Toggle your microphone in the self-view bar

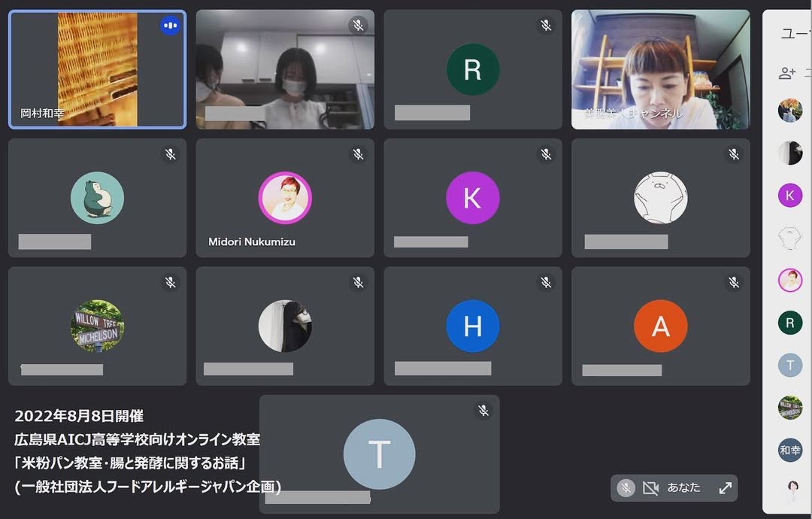(626, 487)
